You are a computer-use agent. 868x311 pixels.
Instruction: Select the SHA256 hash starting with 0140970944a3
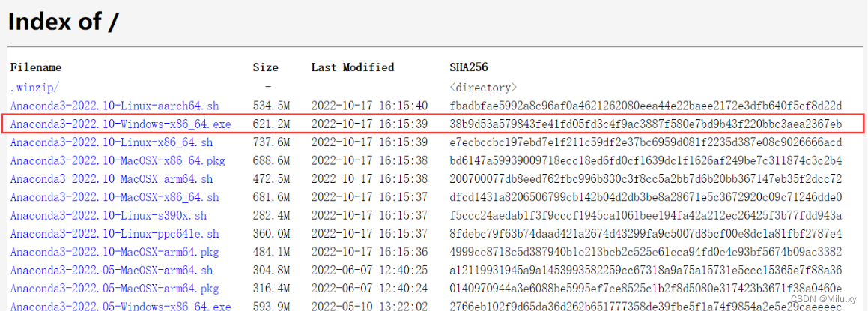[x=646, y=289]
